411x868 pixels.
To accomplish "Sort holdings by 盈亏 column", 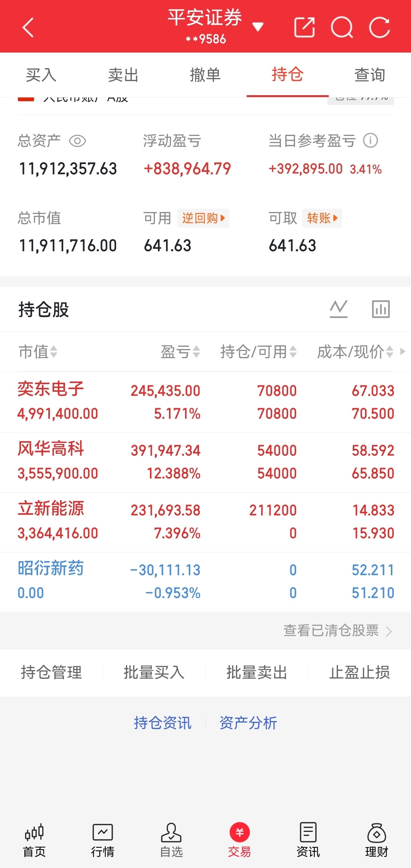I will [x=180, y=351].
